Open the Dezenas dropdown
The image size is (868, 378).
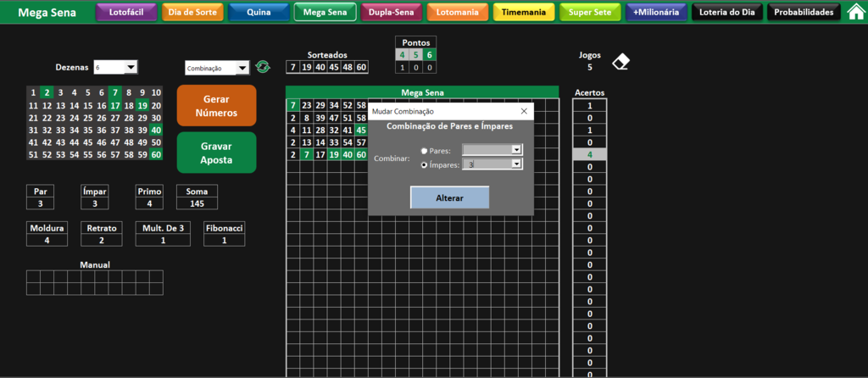point(131,68)
